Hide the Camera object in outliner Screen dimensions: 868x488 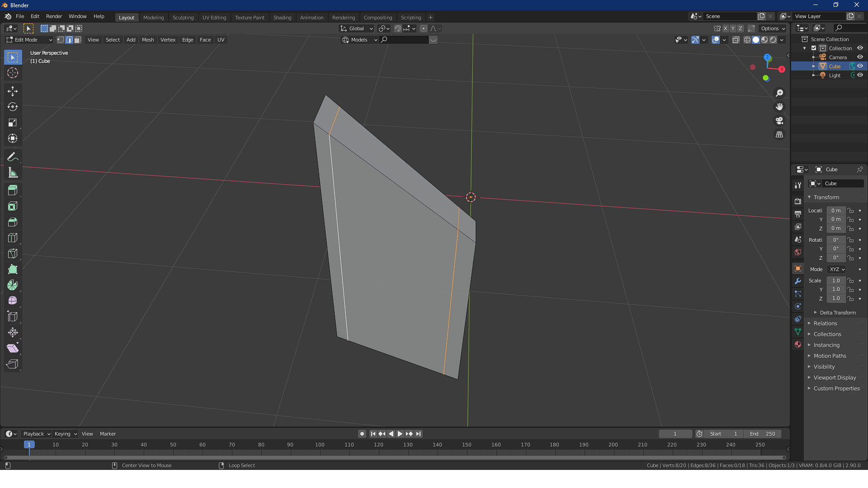coord(860,57)
